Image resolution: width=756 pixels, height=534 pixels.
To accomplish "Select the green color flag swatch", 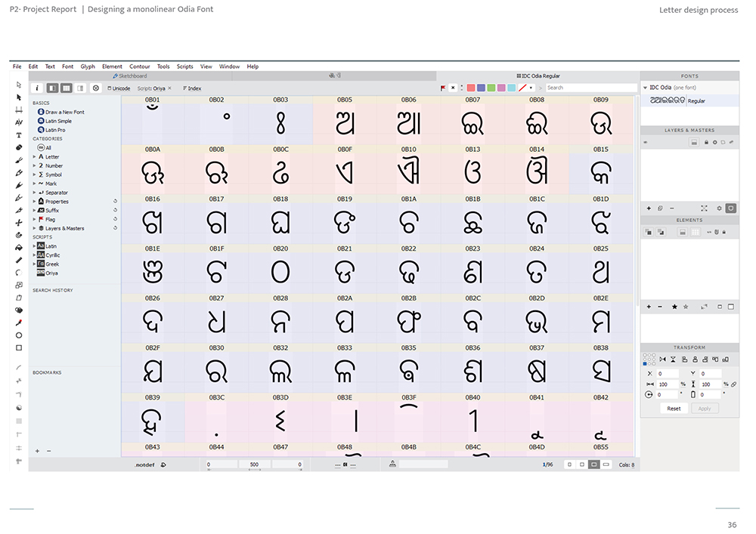I will pyautogui.click(x=491, y=88).
